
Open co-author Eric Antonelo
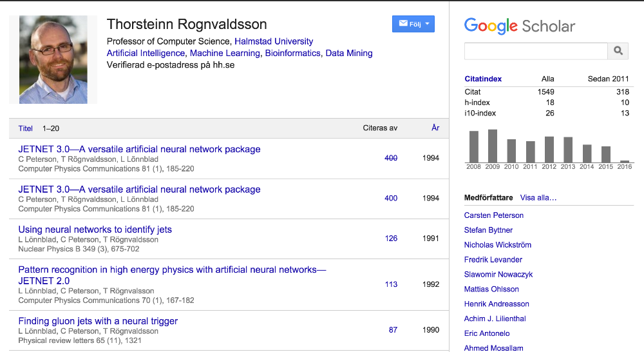tap(487, 333)
